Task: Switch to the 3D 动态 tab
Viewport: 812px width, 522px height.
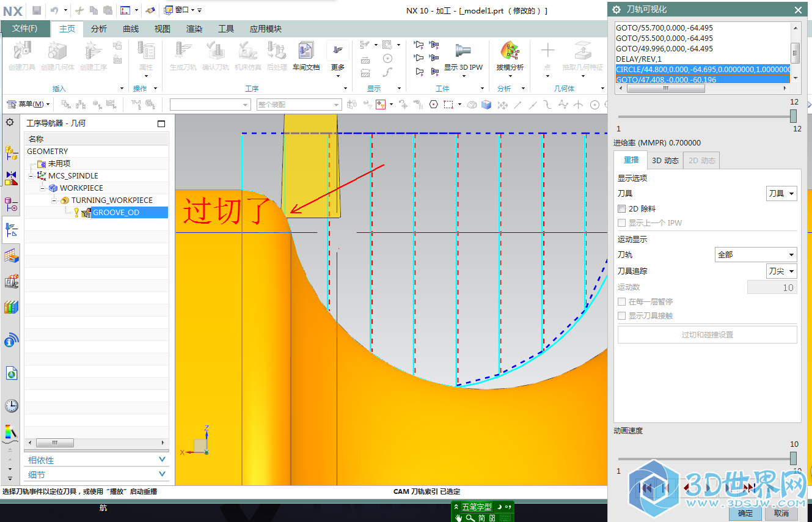Action: coord(665,161)
